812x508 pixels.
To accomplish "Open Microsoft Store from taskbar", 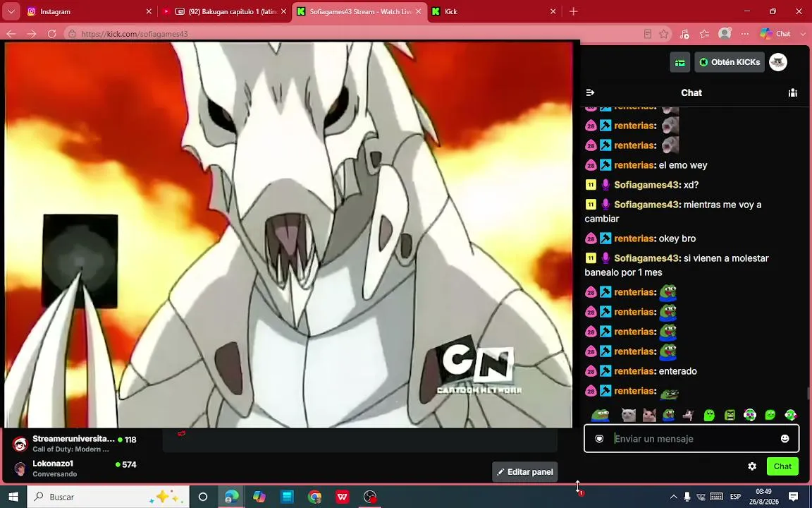I will pos(287,497).
